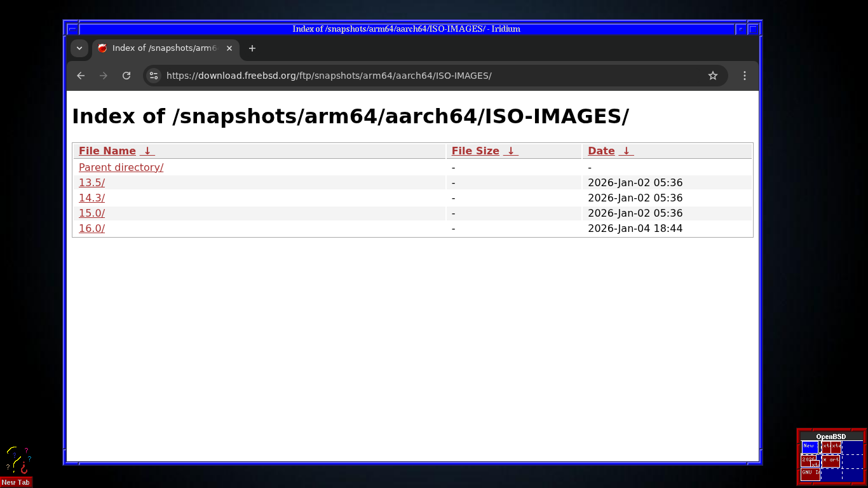Bookmark this page with the star

tap(712, 76)
